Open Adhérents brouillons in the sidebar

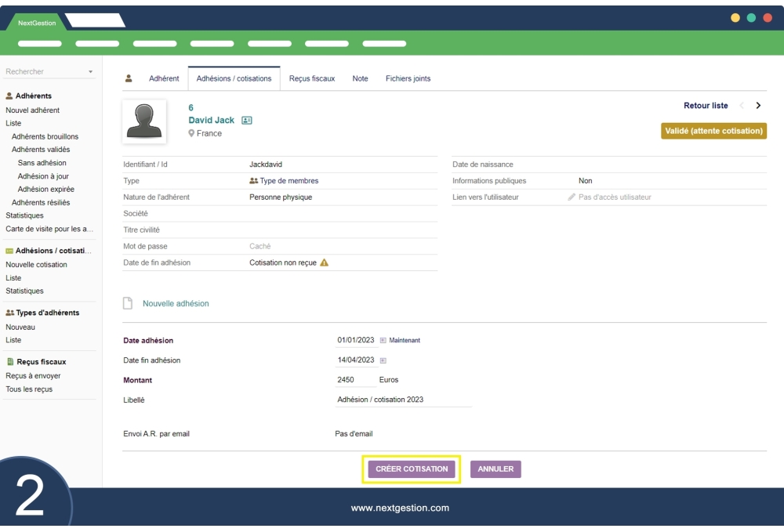point(45,136)
